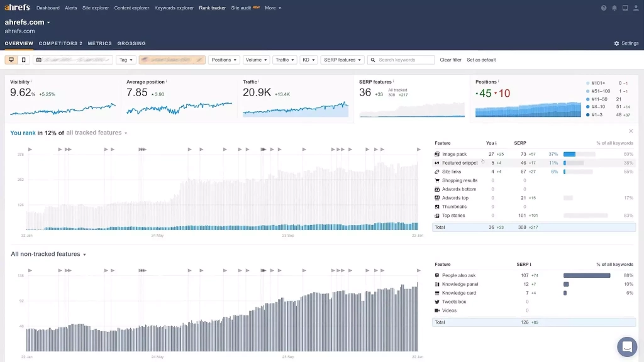644x362 pixels.
Task: Click the #1–3 positions legend dot
Action: pyautogui.click(x=588, y=115)
